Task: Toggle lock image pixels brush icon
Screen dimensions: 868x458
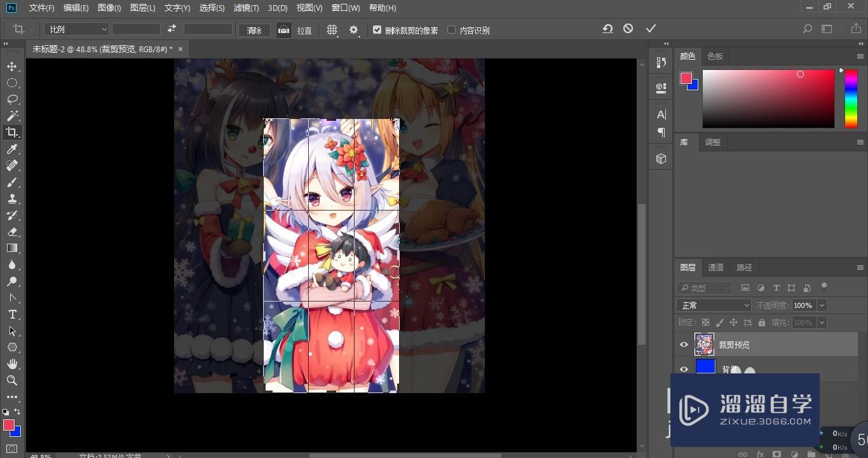Action: pyautogui.click(x=719, y=323)
